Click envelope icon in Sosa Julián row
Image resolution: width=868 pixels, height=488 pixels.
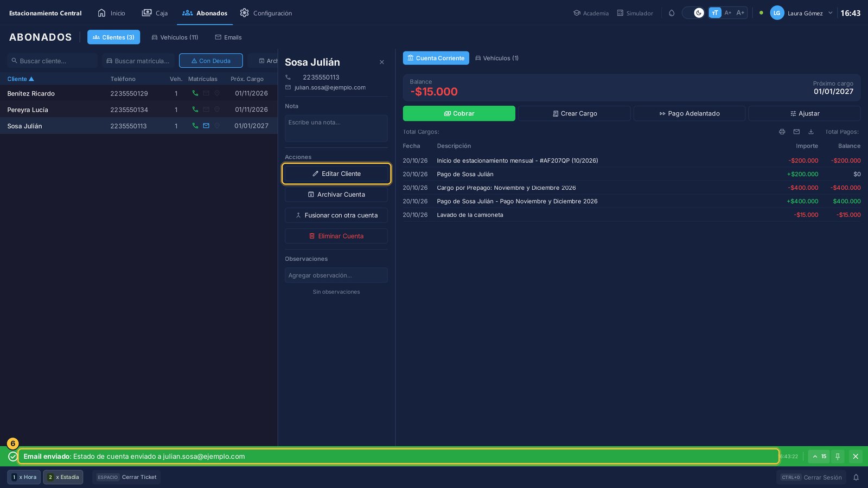(206, 126)
